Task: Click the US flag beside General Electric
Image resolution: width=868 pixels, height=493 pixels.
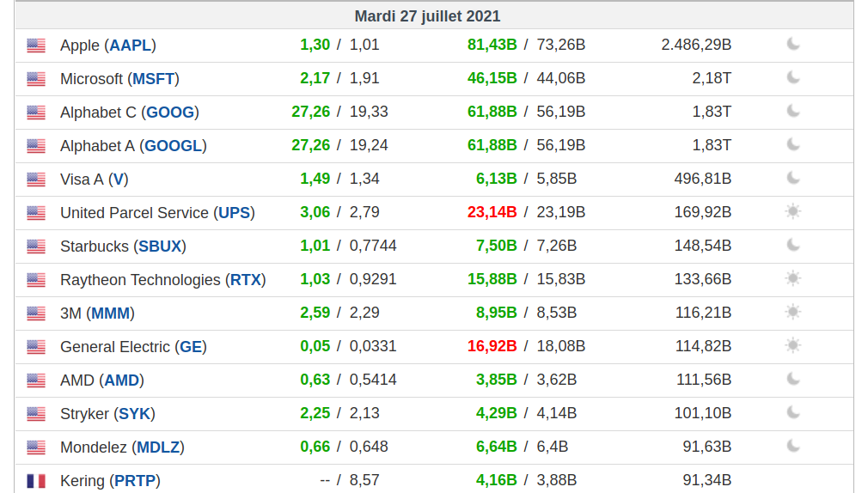Action: click(36, 347)
